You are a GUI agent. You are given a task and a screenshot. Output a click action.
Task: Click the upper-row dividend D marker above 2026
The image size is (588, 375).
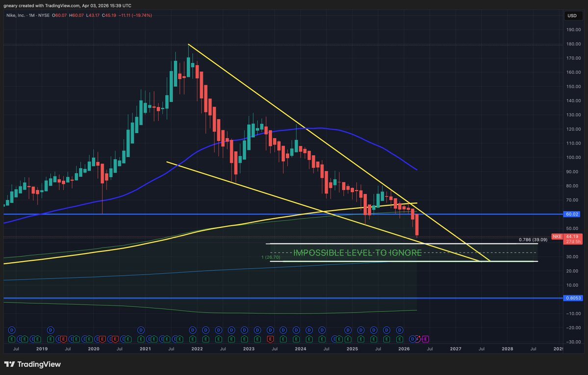pos(400,330)
